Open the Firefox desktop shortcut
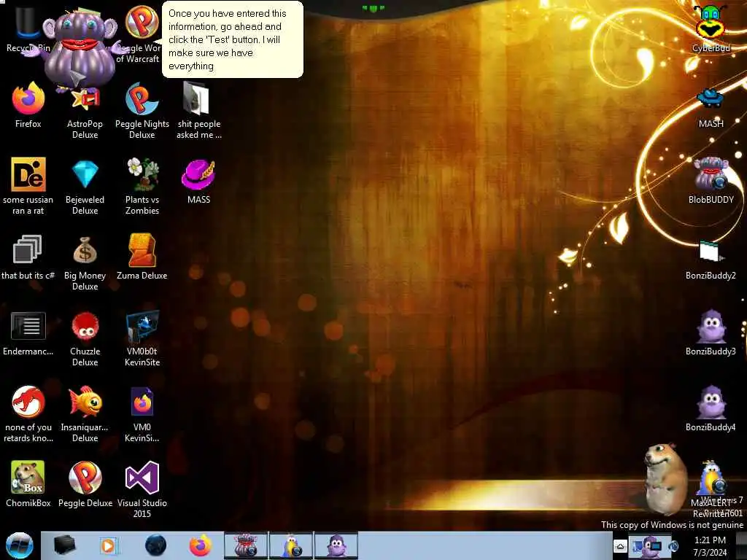Viewport: 747px width, 560px height. coord(28,106)
